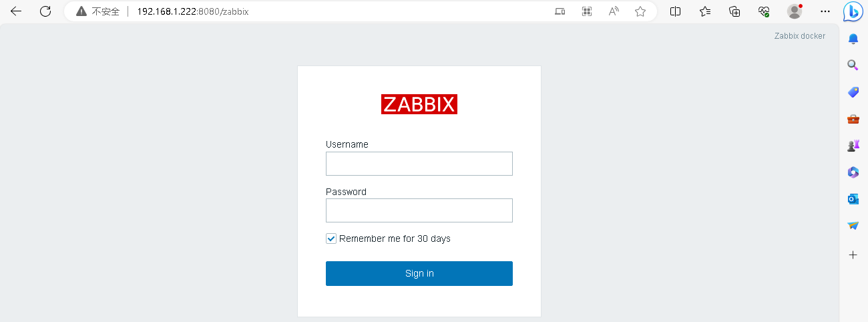Open split screen icon
868x322 pixels.
click(676, 11)
